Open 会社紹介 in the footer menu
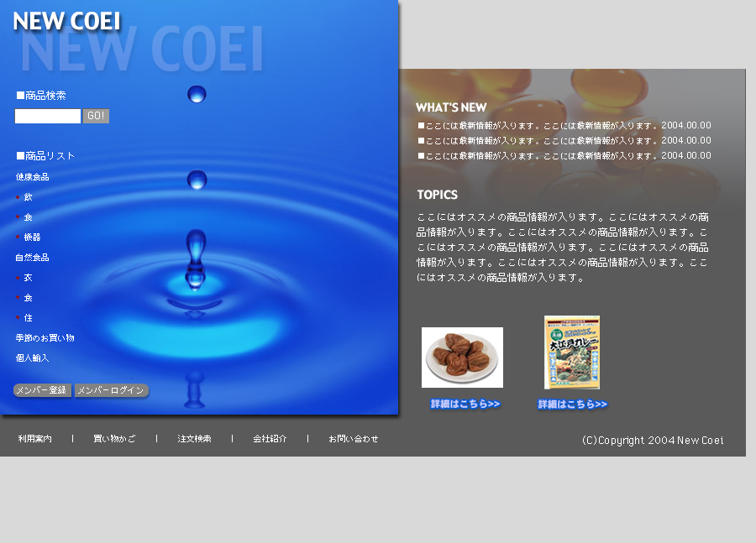The height and width of the screenshot is (543, 756). pyautogui.click(x=270, y=439)
